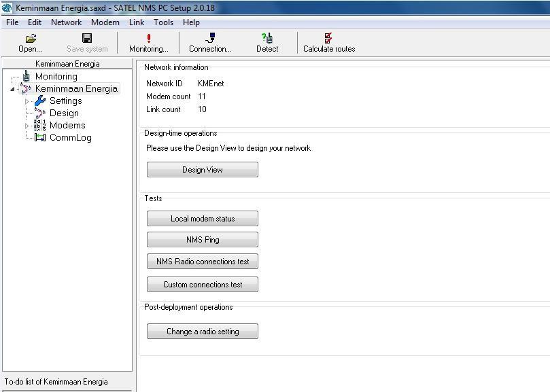
Task: Click the Calculate routes checklist icon
Action: 328,37
